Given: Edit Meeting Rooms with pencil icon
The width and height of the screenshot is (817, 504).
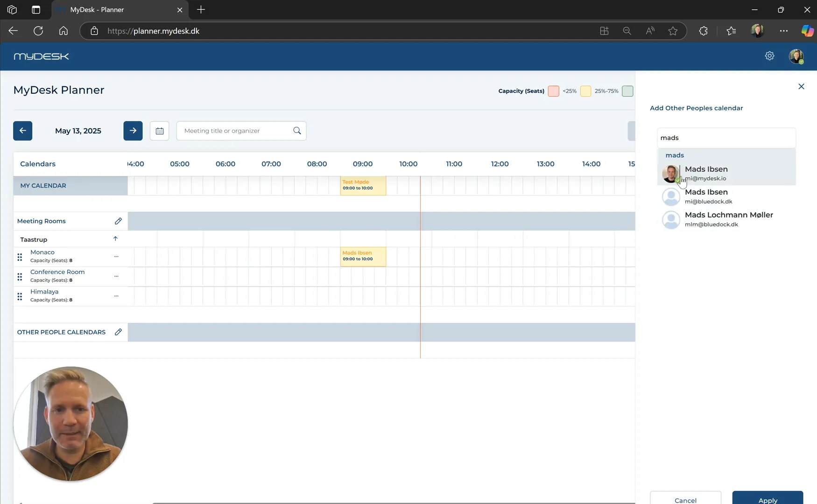Looking at the screenshot, I should (118, 221).
